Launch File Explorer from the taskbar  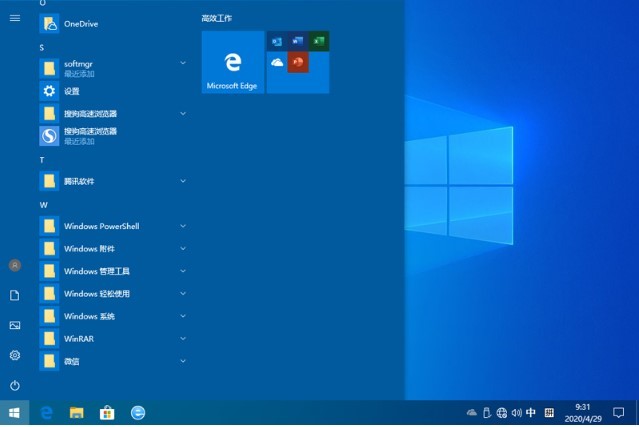coord(76,412)
